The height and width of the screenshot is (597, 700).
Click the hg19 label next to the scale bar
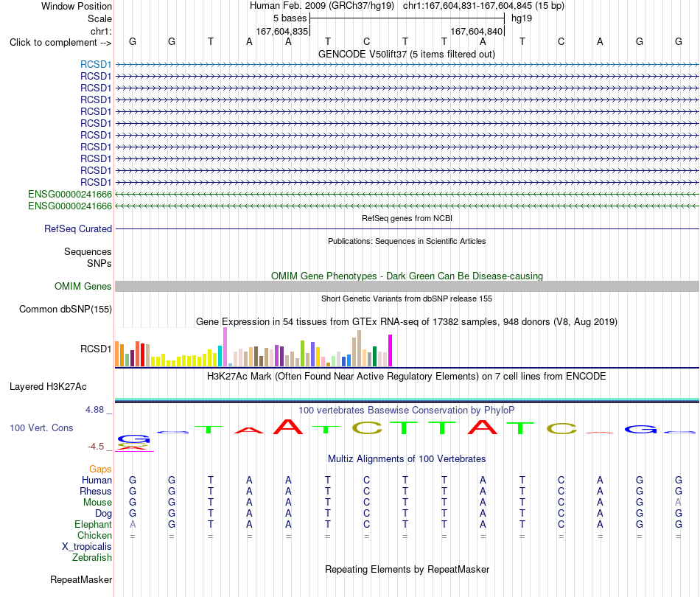point(522,18)
